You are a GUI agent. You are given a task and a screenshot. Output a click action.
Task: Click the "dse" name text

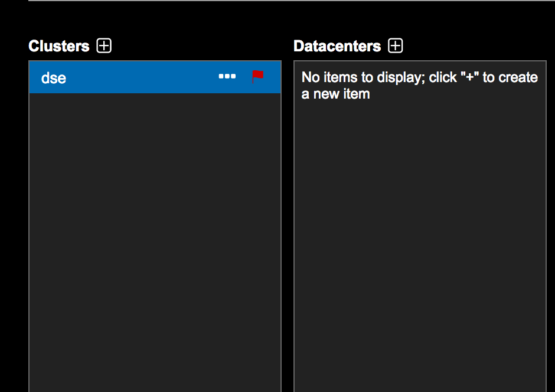tap(54, 78)
